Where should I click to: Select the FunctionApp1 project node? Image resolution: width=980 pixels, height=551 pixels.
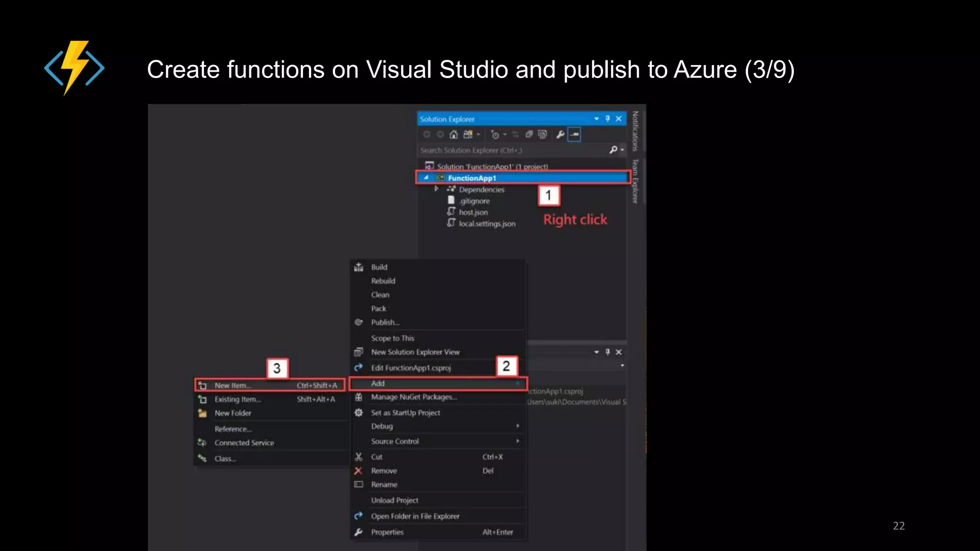[x=522, y=178]
